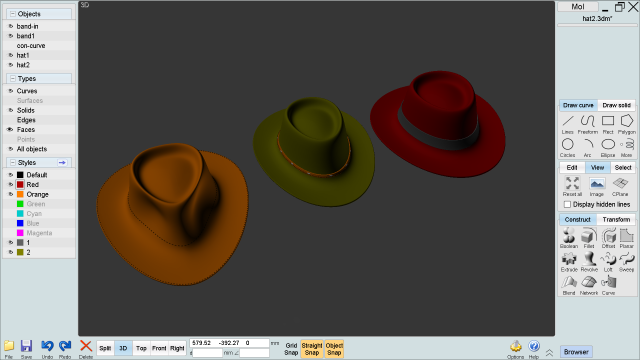The height and width of the screenshot is (360, 640).
Task: Switch to Draw curve tab
Action: click(578, 105)
